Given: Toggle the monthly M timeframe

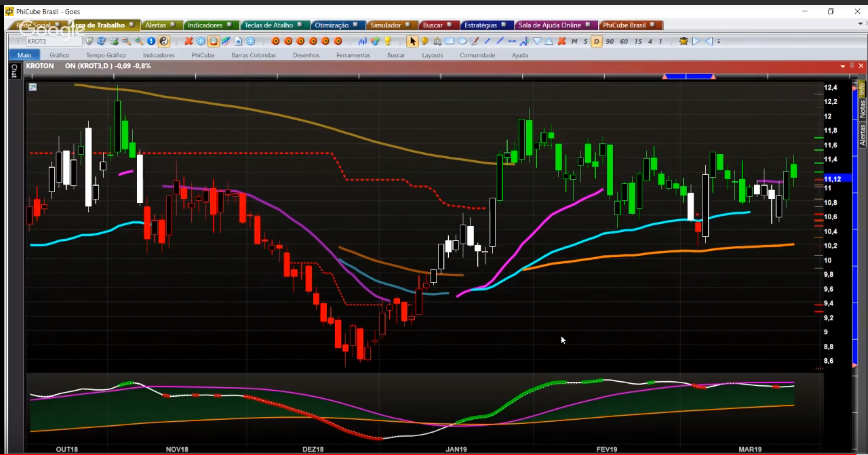Looking at the screenshot, I should pos(574,42).
